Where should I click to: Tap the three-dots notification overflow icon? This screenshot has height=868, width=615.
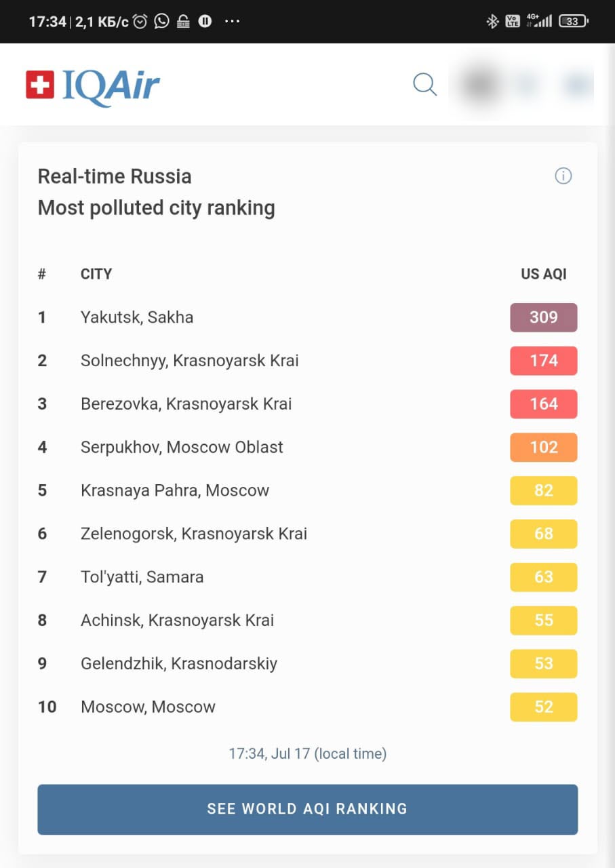point(232,22)
